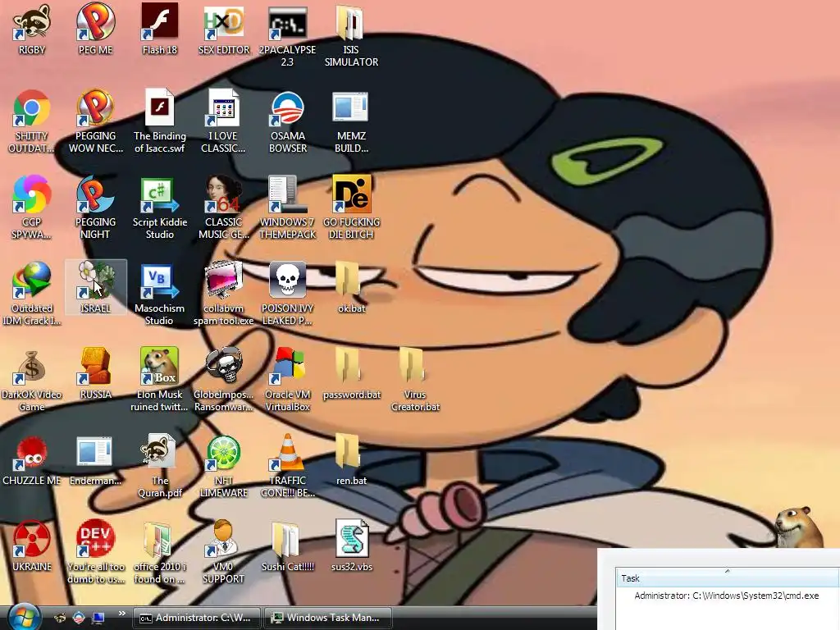Click the CHUZZLE ME red fuzzball shortcut

32,453
